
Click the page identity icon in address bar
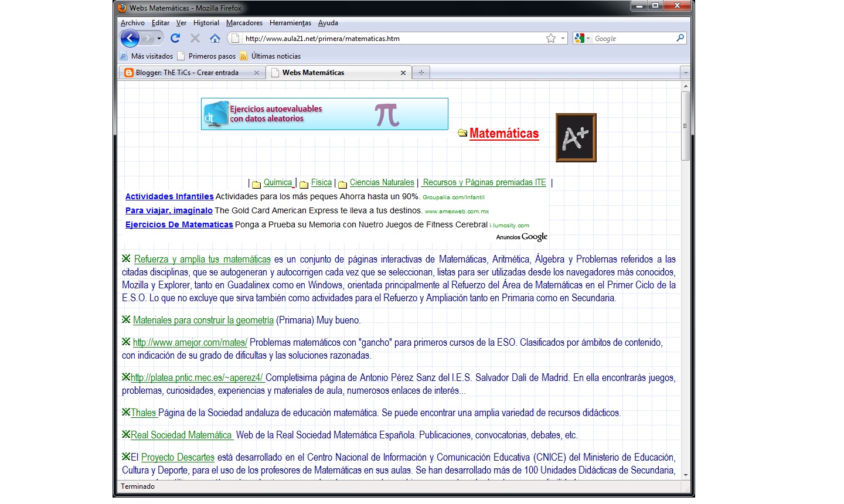[235, 39]
